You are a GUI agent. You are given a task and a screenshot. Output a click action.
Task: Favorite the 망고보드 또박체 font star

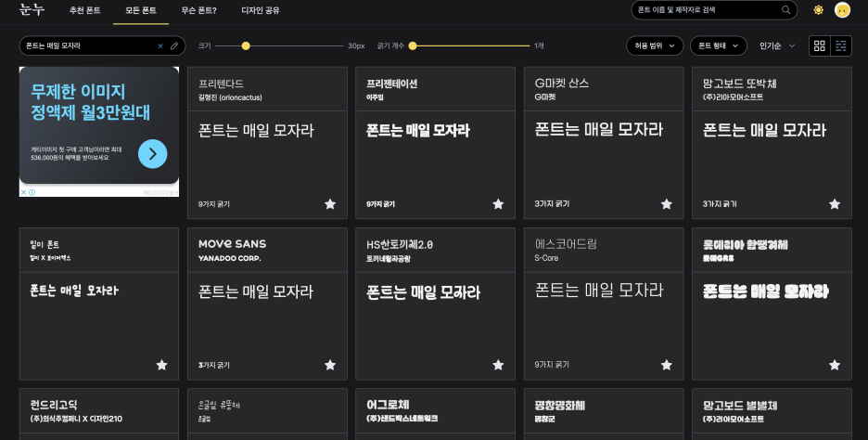835,204
